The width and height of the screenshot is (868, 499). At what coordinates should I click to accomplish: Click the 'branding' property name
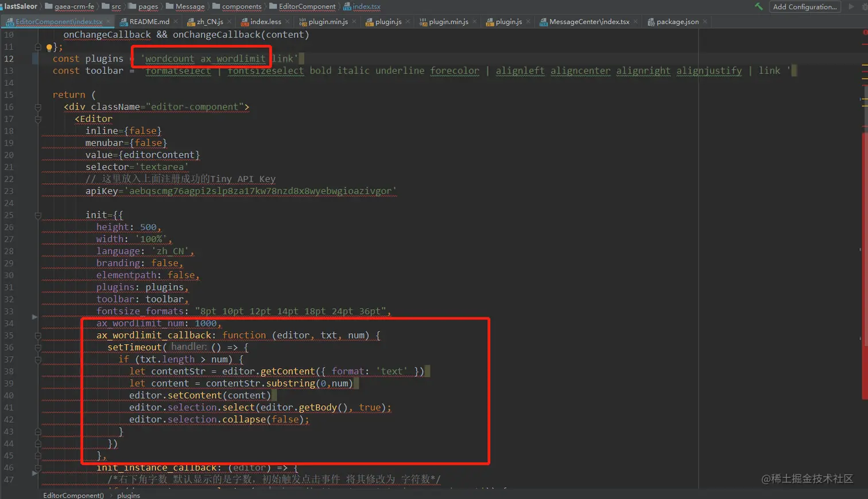pos(118,263)
